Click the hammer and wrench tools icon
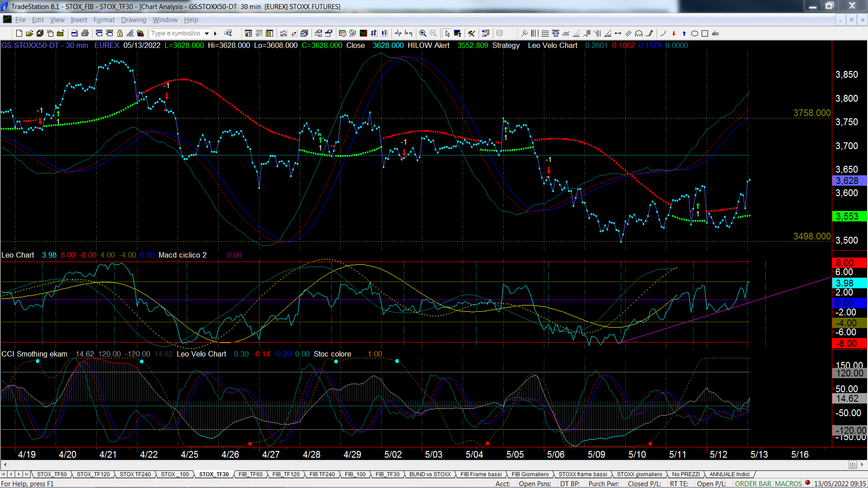Screen dimensions: 868x488 pyautogui.click(x=471, y=33)
